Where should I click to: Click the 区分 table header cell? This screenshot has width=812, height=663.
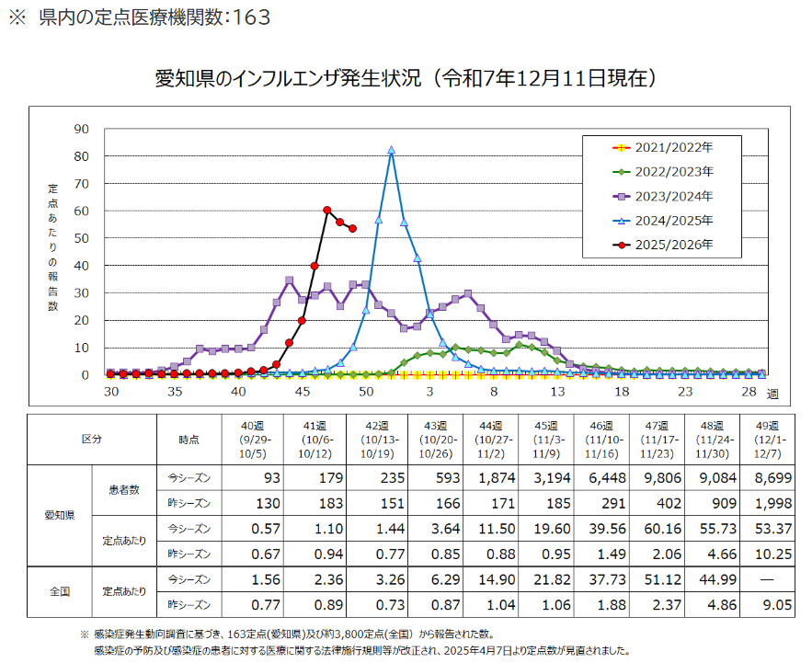pos(92,440)
